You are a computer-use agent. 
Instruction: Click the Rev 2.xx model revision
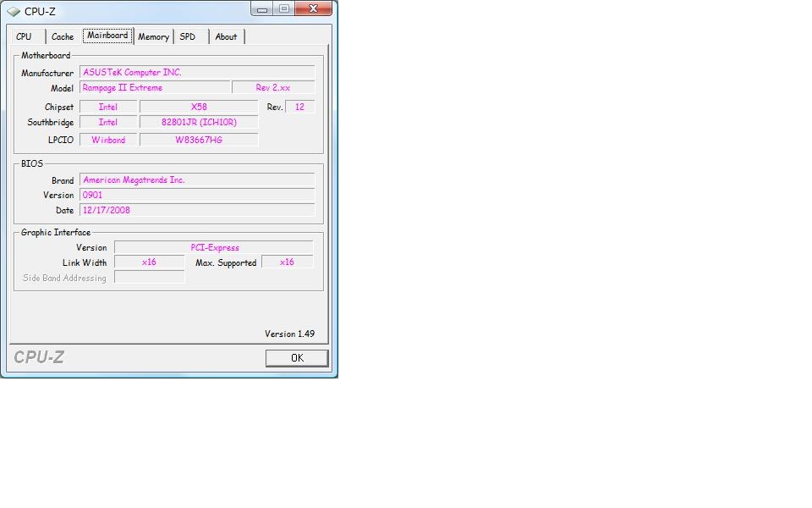(x=273, y=87)
